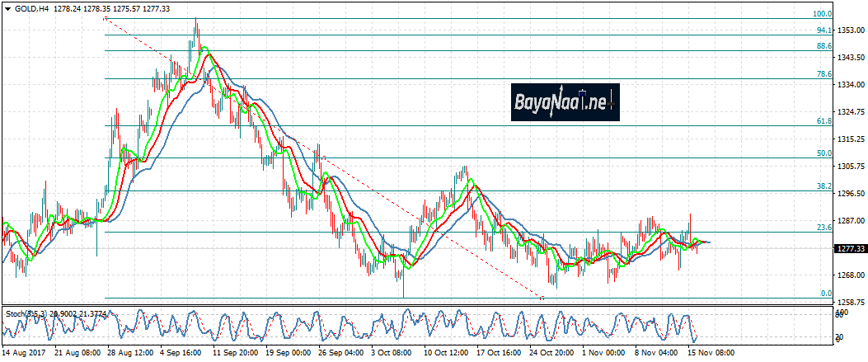Select the Fibonacci lower anchor point at 0.0
This screenshot has height=362, width=868.
[542, 298]
